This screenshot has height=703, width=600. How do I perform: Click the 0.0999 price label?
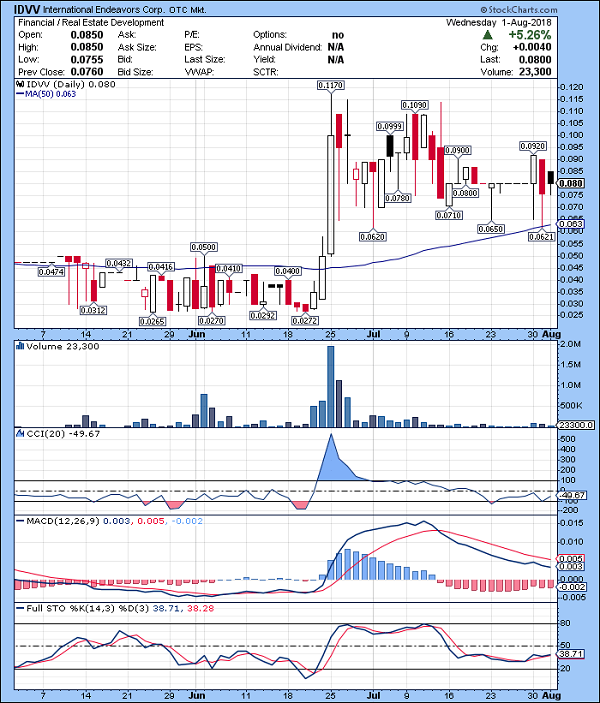[x=389, y=126]
